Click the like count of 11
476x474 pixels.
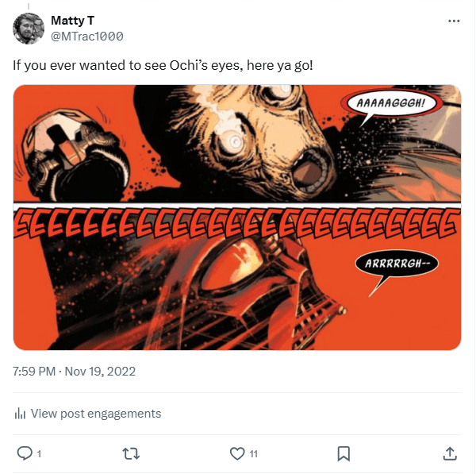pos(253,454)
